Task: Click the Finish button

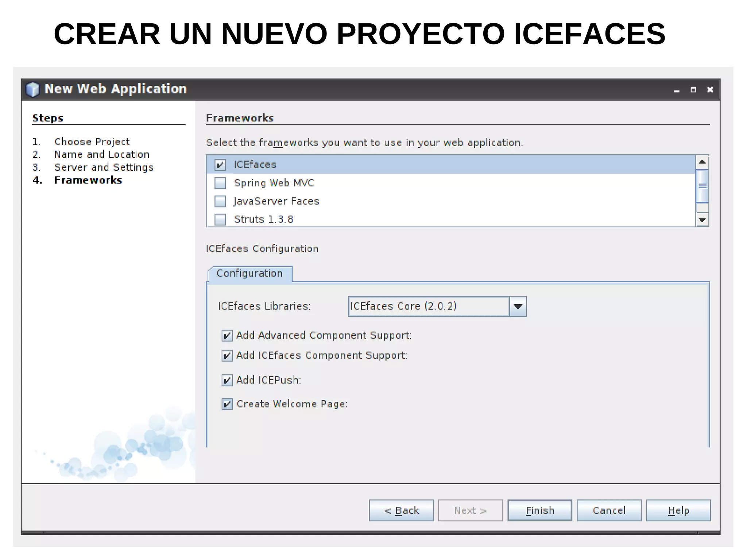Action: (x=540, y=510)
